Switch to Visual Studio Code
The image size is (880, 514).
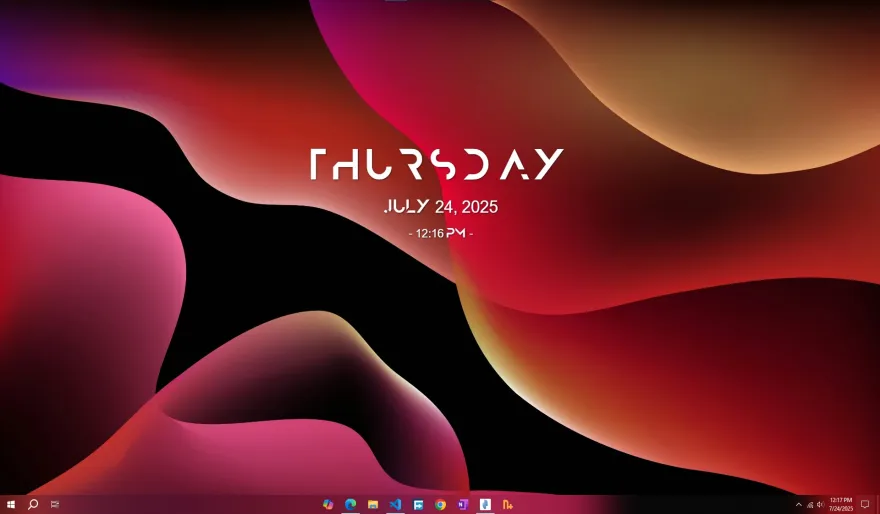point(395,504)
